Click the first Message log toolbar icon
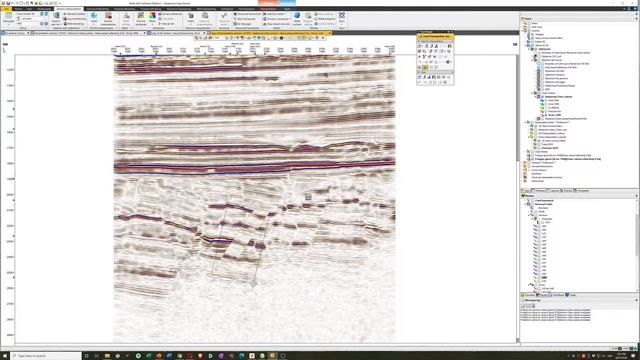This screenshot has height=360, width=640. tap(523, 305)
